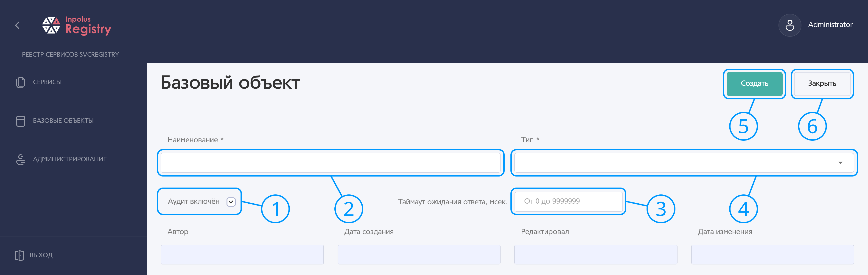
Task: Select the Базовые объекты sidebar icon
Action: click(x=21, y=121)
